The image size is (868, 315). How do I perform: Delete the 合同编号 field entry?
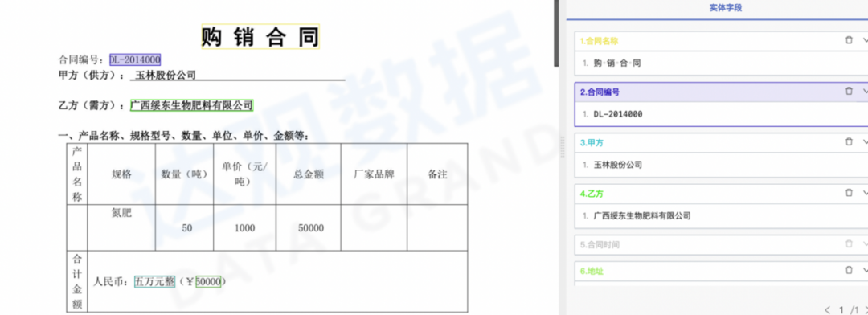click(x=849, y=92)
